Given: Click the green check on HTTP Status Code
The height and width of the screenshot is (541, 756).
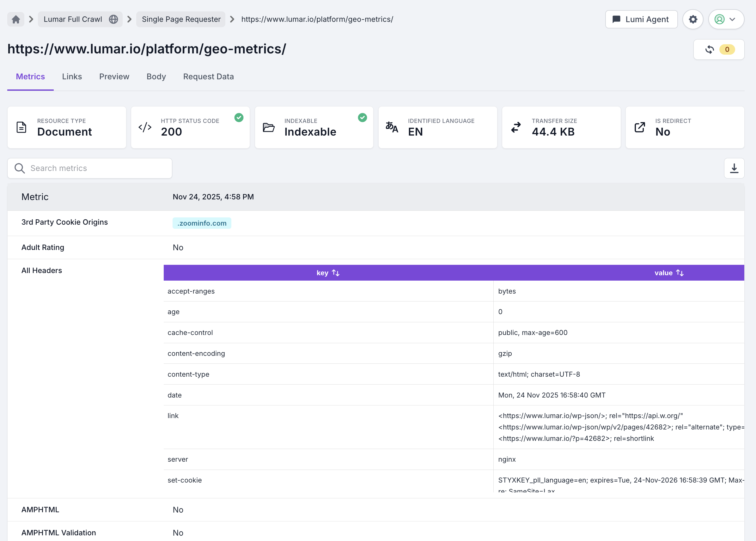Looking at the screenshot, I should point(239,118).
